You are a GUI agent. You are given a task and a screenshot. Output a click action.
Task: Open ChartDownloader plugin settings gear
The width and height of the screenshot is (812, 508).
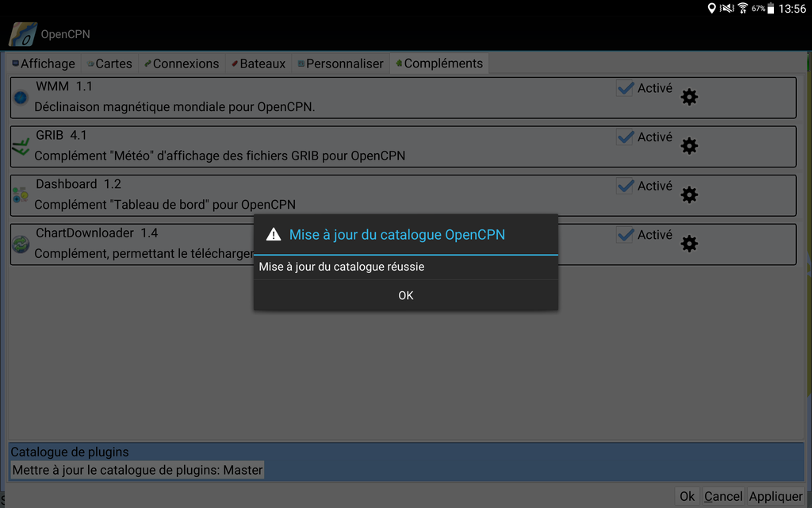tap(689, 244)
